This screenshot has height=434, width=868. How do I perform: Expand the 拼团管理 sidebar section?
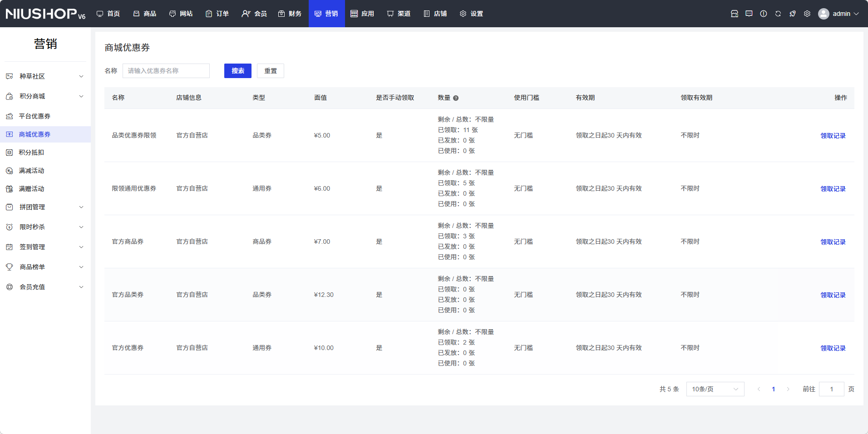pos(45,207)
